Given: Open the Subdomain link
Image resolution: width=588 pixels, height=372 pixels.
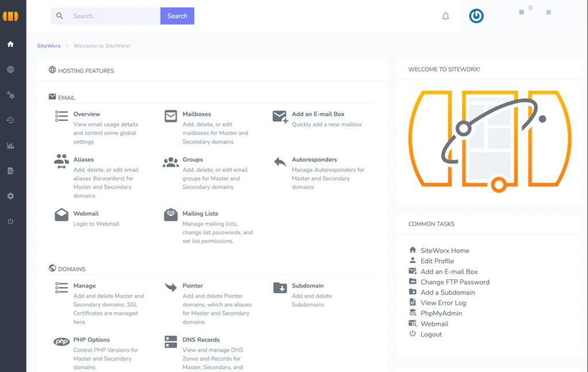Looking at the screenshot, I should 308,286.
